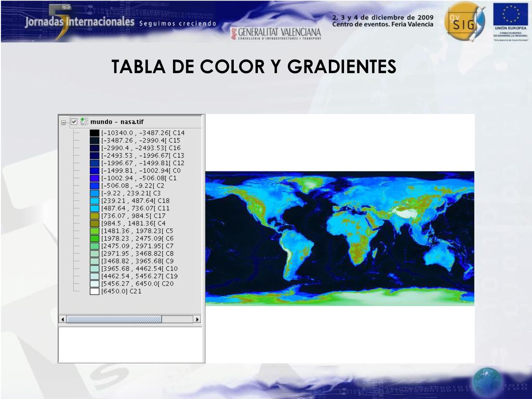Select the white swatch for class C21
532x399 pixels.
pyautogui.click(x=95, y=291)
